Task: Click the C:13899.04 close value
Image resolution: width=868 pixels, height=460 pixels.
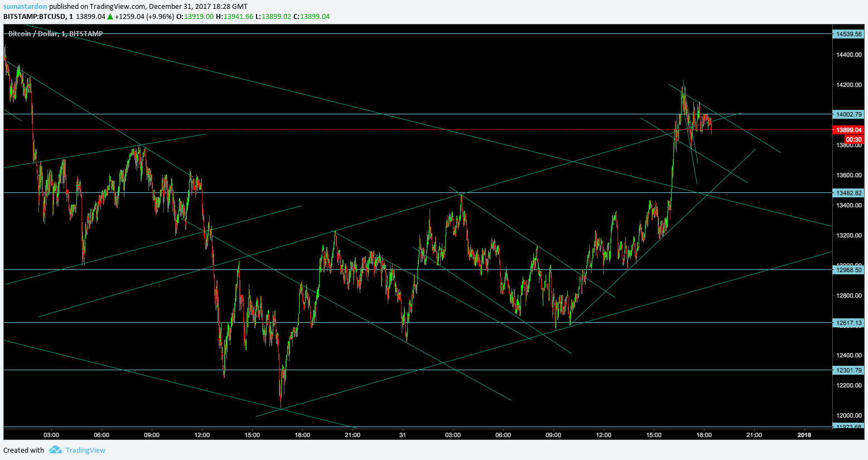Action: coord(312,17)
